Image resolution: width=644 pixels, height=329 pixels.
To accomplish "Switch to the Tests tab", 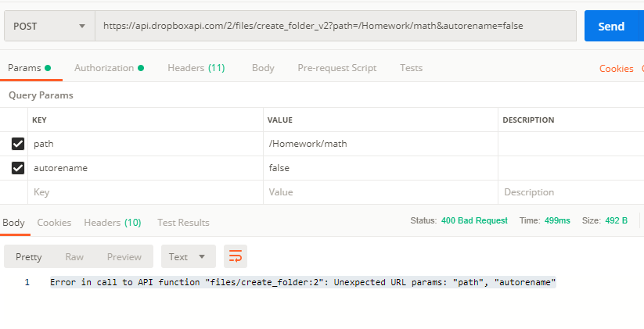I will click(412, 68).
